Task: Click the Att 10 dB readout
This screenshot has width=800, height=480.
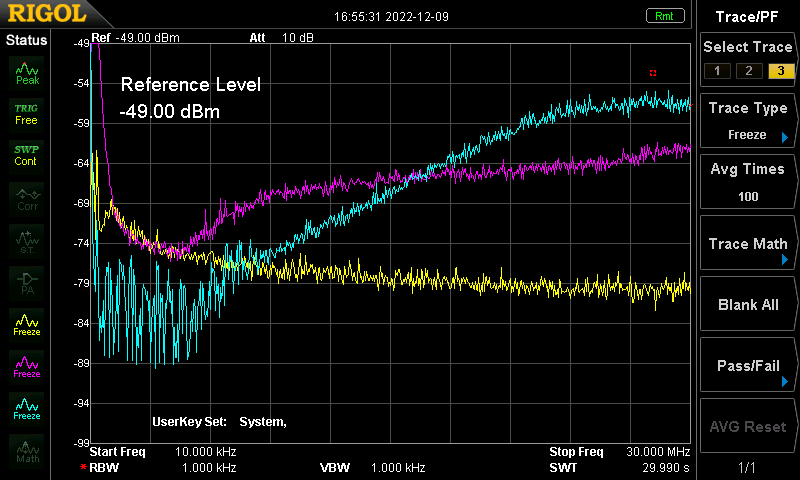Action: pyautogui.click(x=282, y=38)
